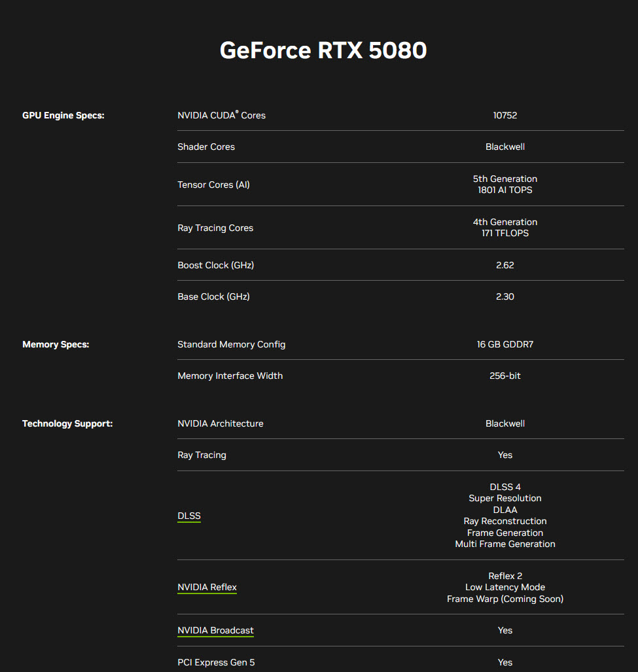Click the DLSS 4 value

coord(505,487)
